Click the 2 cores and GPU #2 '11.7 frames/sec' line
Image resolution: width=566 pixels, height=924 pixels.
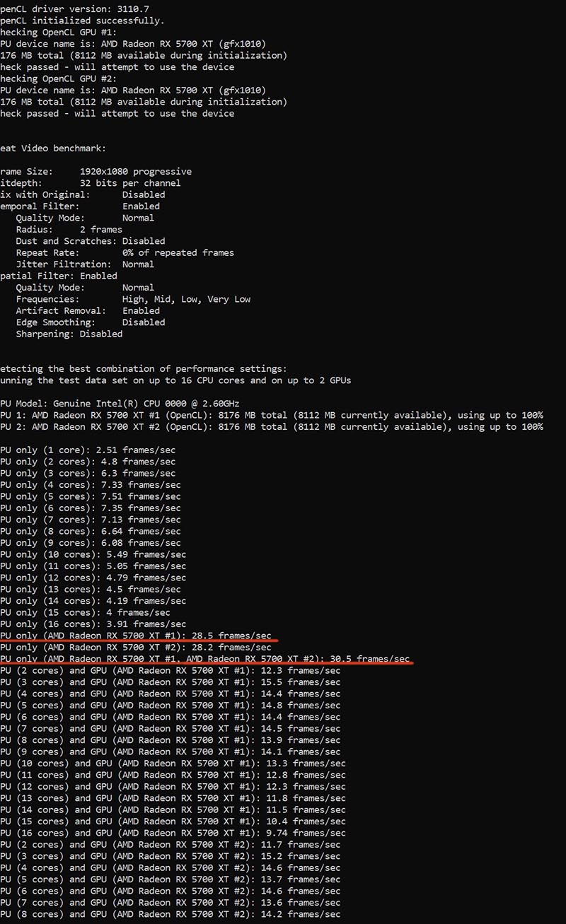coord(171,845)
